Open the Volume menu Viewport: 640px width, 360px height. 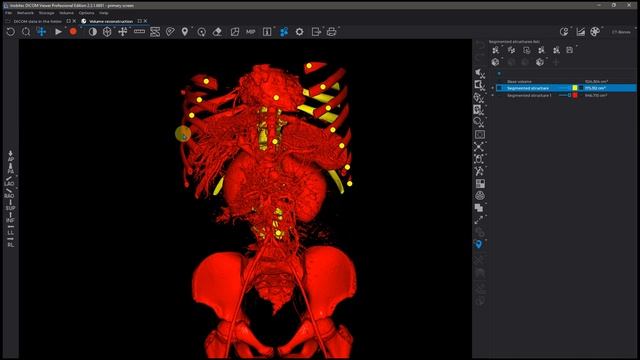pos(67,13)
